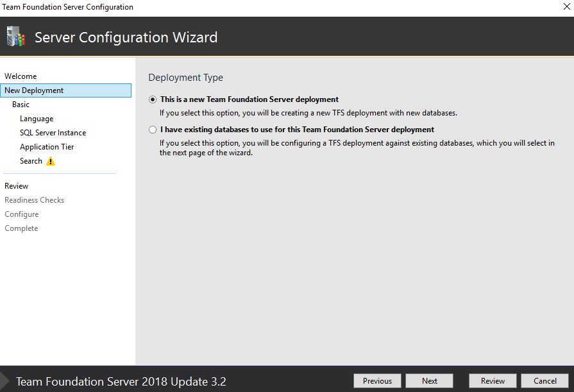The image size is (574, 392).
Task: Click the Next button
Action: (429, 380)
